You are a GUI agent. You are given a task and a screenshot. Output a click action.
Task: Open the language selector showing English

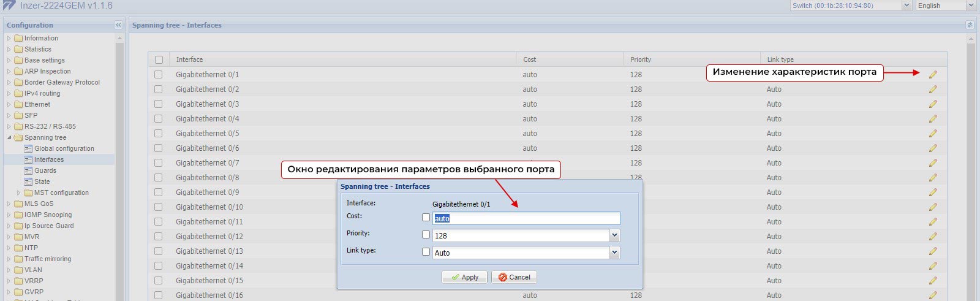point(970,6)
